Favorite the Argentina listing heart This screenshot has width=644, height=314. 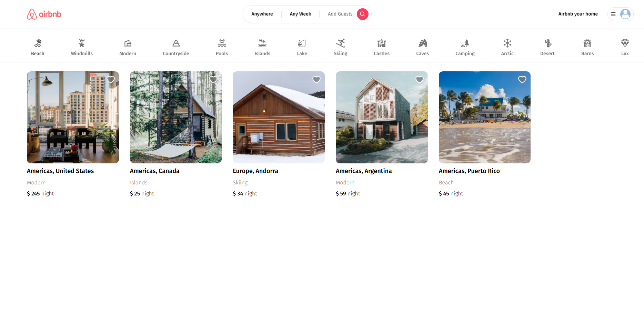pyautogui.click(x=420, y=80)
